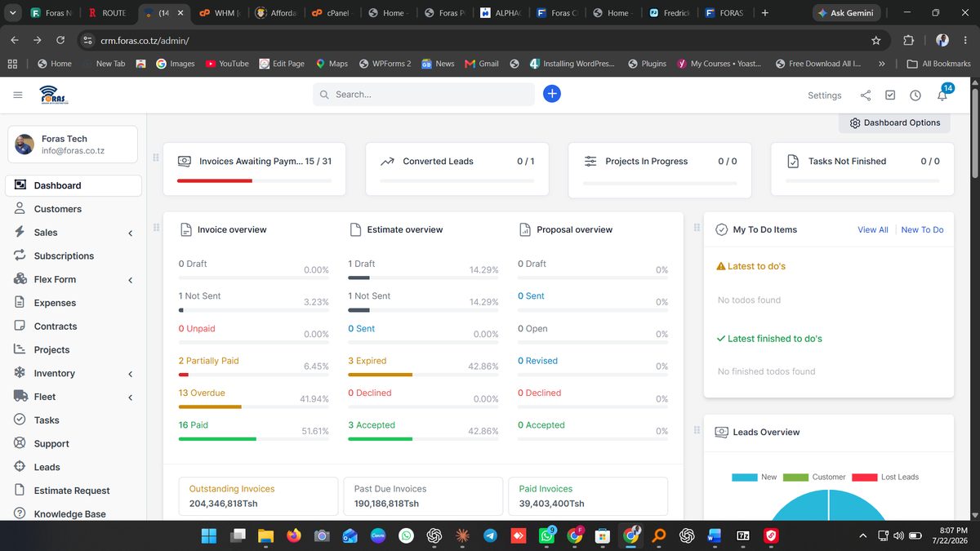Open File Explorer from taskbar
Image resolution: width=980 pixels, height=551 pixels.
265,535
